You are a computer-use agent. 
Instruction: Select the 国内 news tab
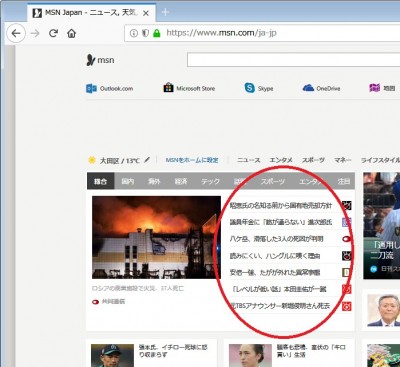tap(128, 181)
